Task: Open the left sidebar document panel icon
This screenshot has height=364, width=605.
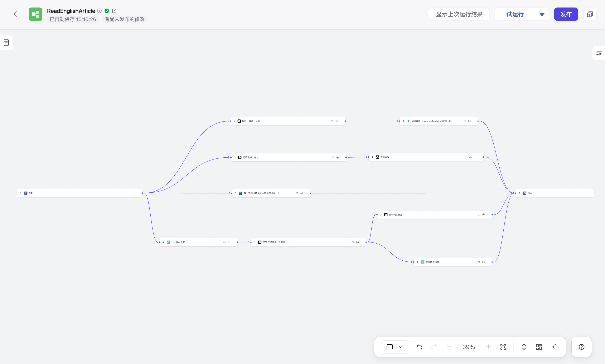Action: (x=6, y=43)
